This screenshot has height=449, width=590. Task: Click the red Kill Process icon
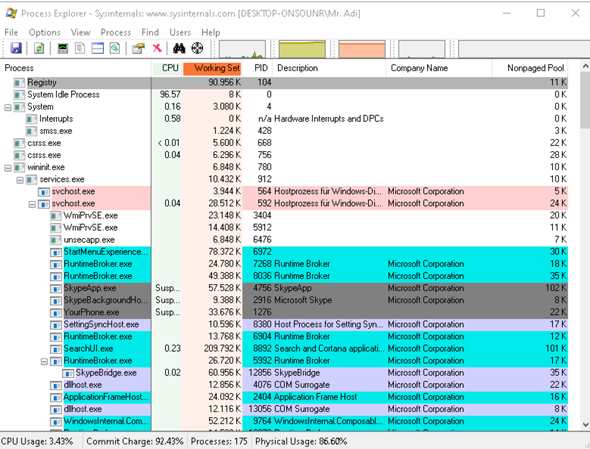(157, 48)
